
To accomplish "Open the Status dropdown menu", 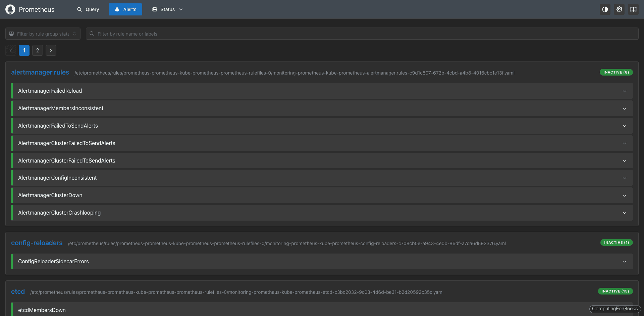I will pos(167,9).
